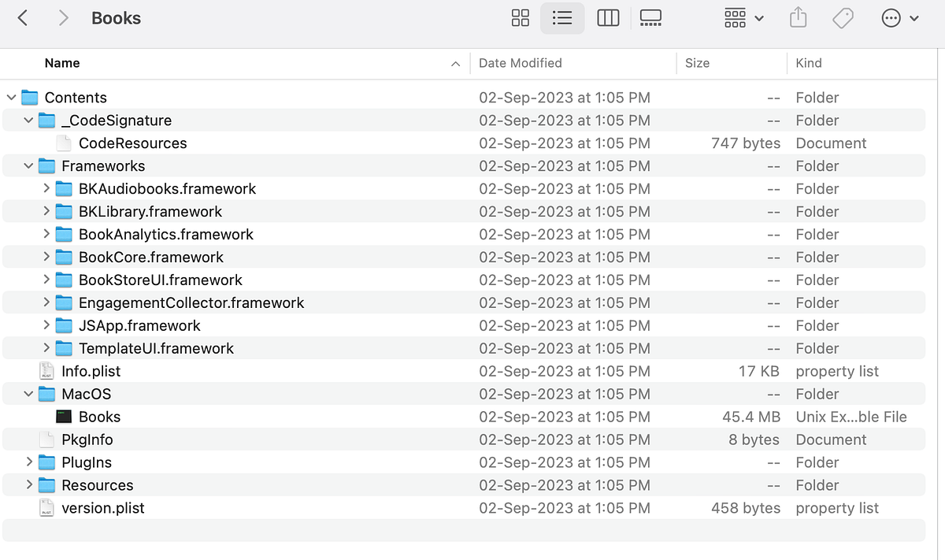Select the Frameworks folder icon
Viewport: 945px width, 560px height.
47,166
